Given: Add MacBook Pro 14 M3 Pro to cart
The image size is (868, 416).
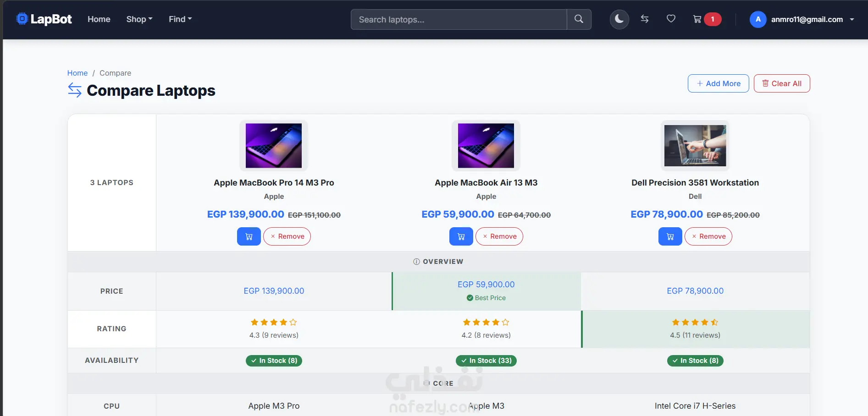Looking at the screenshot, I should pos(249,236).
